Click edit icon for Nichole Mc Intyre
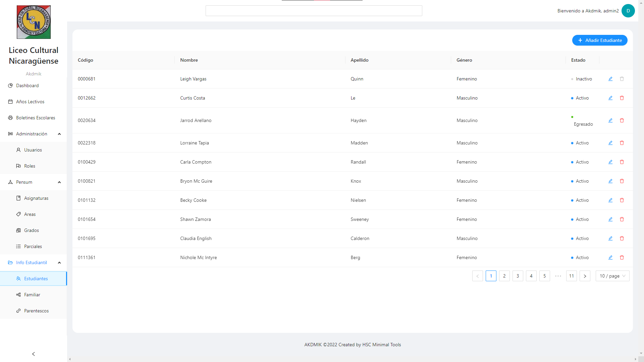 point(610,257)
